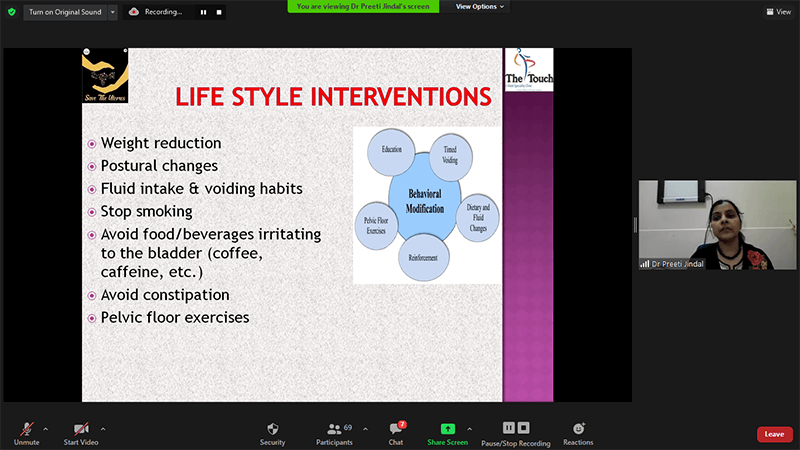Open the View Options dropdown
The height and width of the screenshot is (450, 800).
(480, 6)
